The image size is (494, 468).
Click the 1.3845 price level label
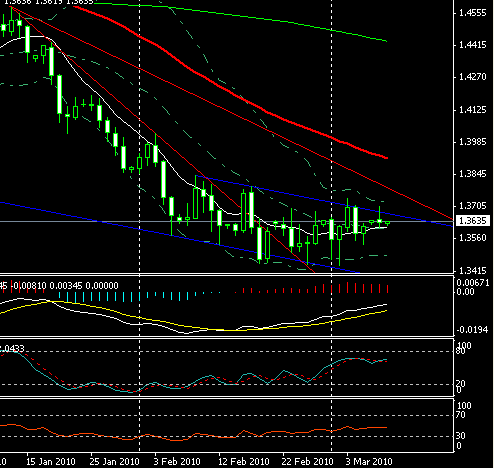[473, 174]
